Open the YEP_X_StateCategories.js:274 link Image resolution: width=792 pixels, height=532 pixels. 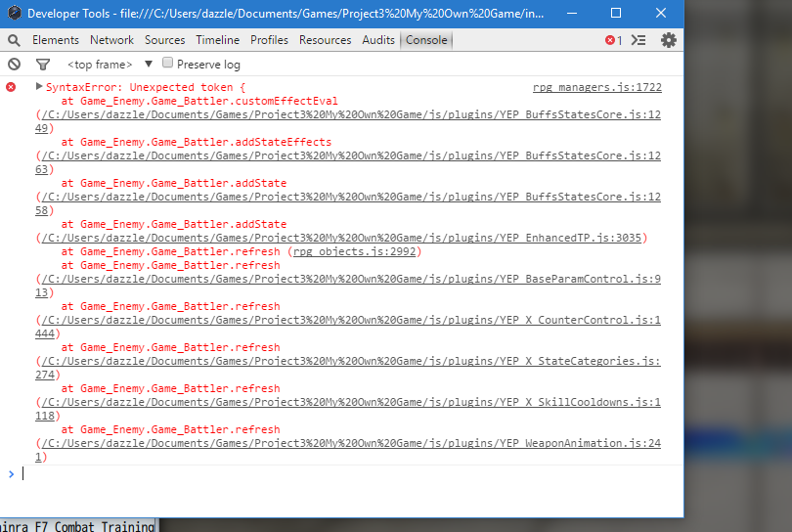(351, 361)
